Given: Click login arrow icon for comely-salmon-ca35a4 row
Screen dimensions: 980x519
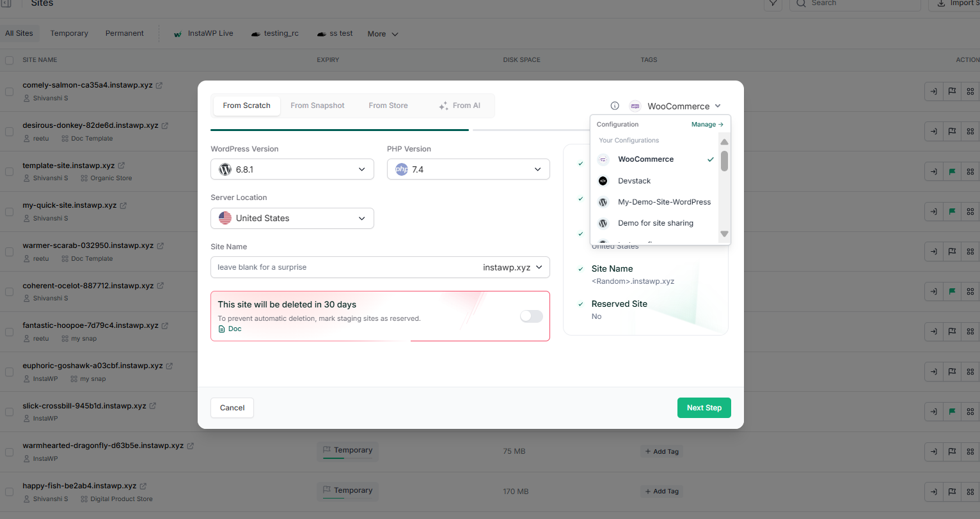Looking at the screenshot, I should coord(933,91).
